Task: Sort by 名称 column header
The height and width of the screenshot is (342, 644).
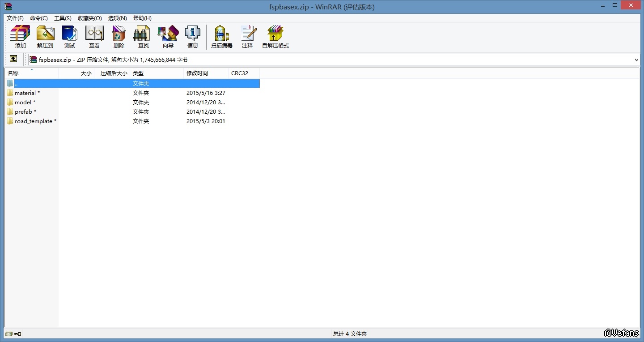Action: point(32,73)
